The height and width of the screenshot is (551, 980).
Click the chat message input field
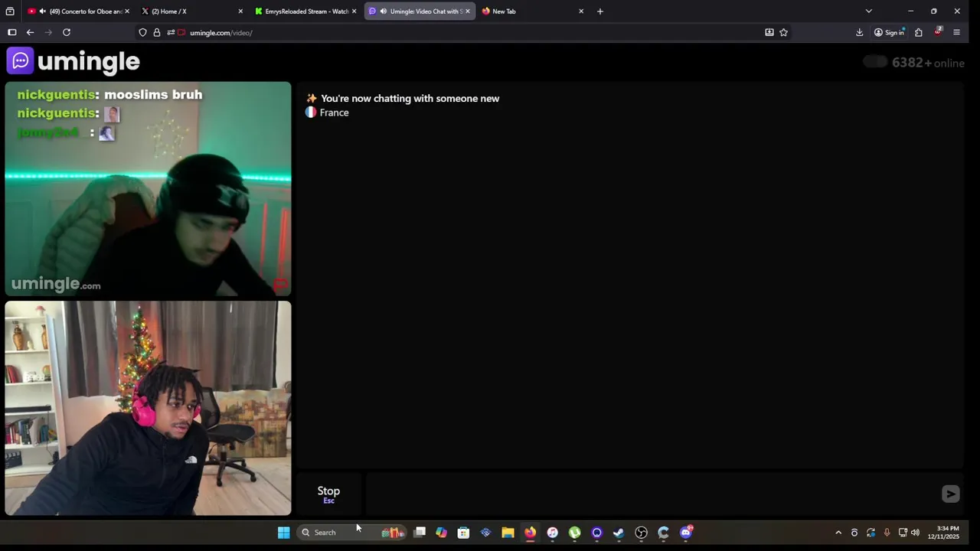coord(651,494)
